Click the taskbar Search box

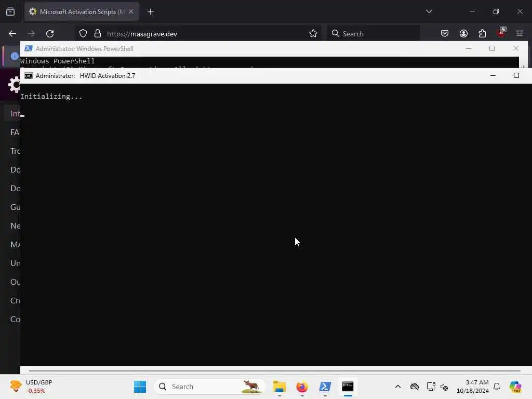210,387
